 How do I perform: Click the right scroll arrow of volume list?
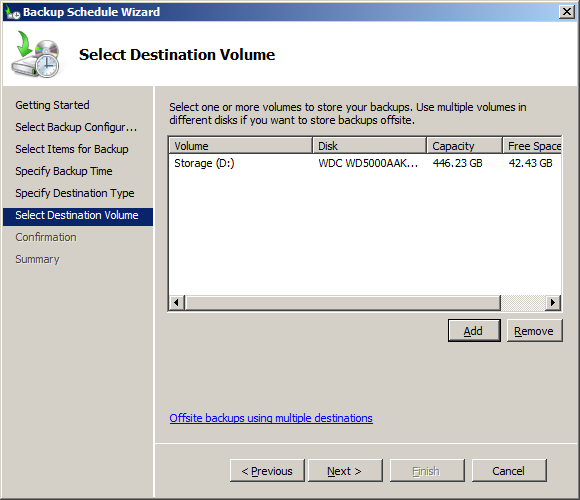553,303
